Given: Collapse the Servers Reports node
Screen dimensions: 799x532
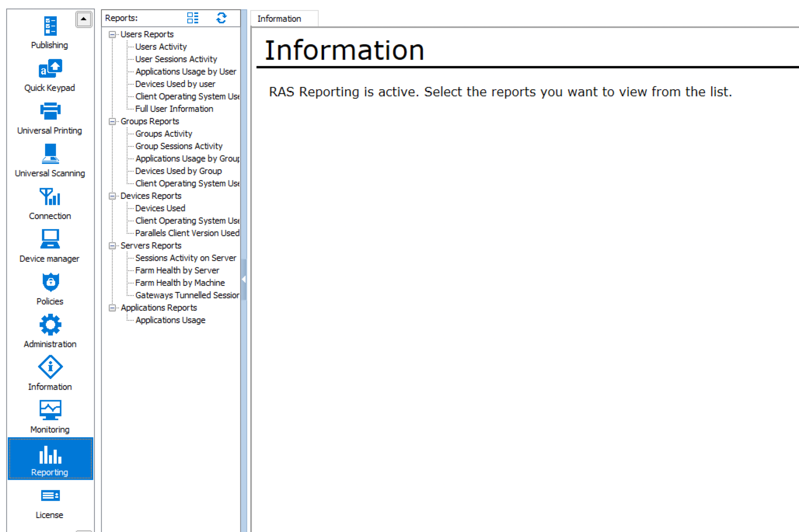Looking at the screenshot, I should tap(112, 246).
